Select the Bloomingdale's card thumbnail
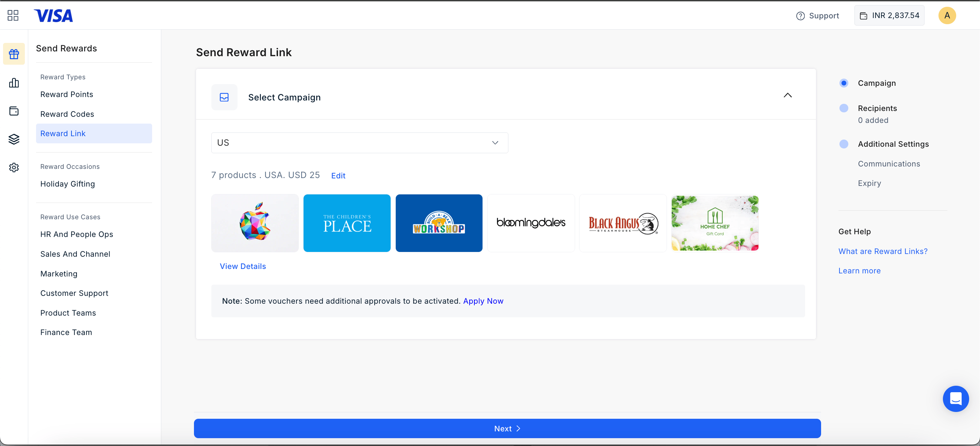The image size is (980, 446). click(x=531, y=223)
